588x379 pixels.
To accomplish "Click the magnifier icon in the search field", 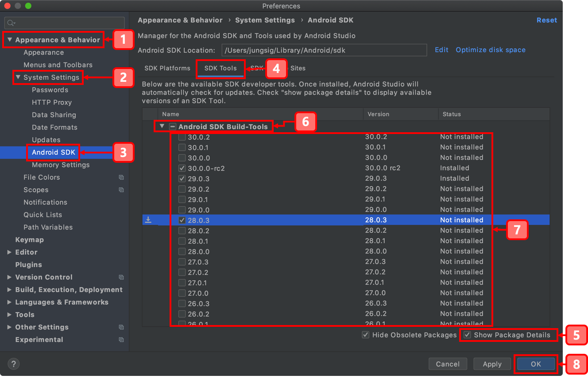I will click(11, 23).
